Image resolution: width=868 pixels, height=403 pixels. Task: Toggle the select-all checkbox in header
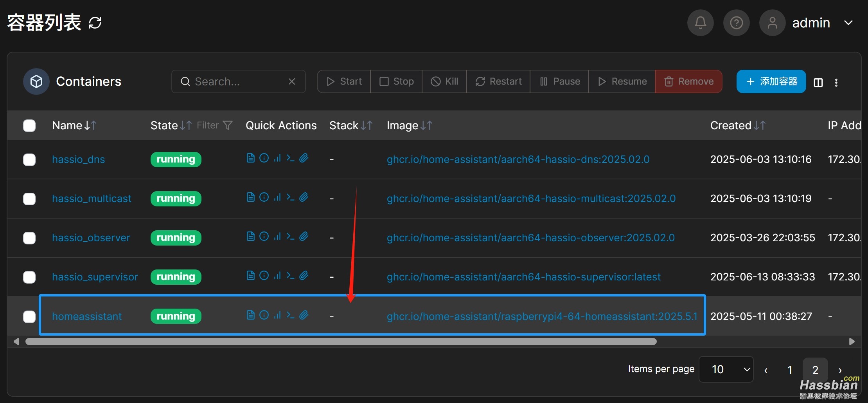(29, 126)
